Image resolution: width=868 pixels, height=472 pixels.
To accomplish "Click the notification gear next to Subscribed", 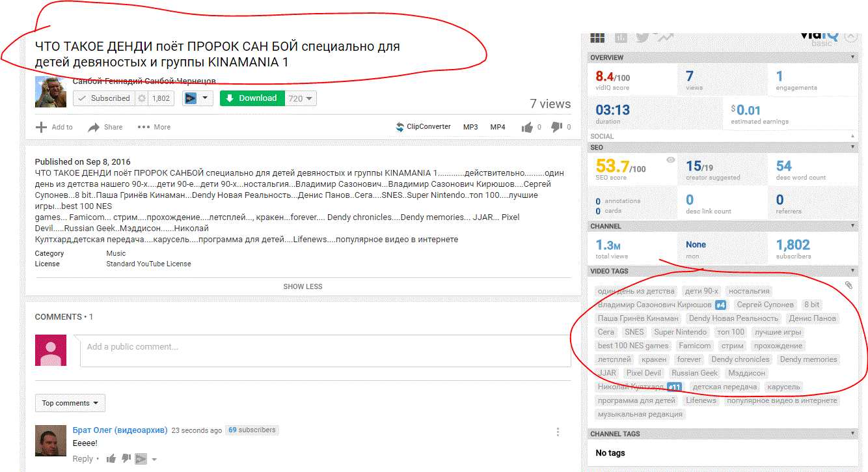I will [x=141, y=98].
